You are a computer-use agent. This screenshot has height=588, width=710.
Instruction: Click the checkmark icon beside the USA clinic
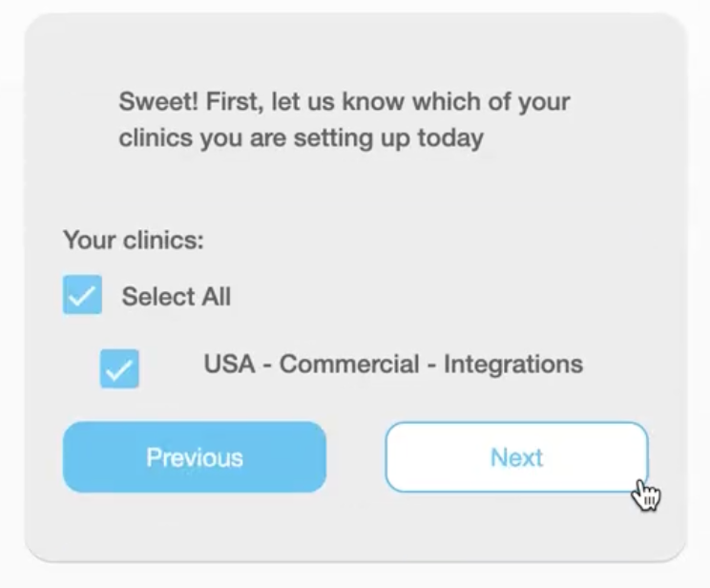[119, 369]
